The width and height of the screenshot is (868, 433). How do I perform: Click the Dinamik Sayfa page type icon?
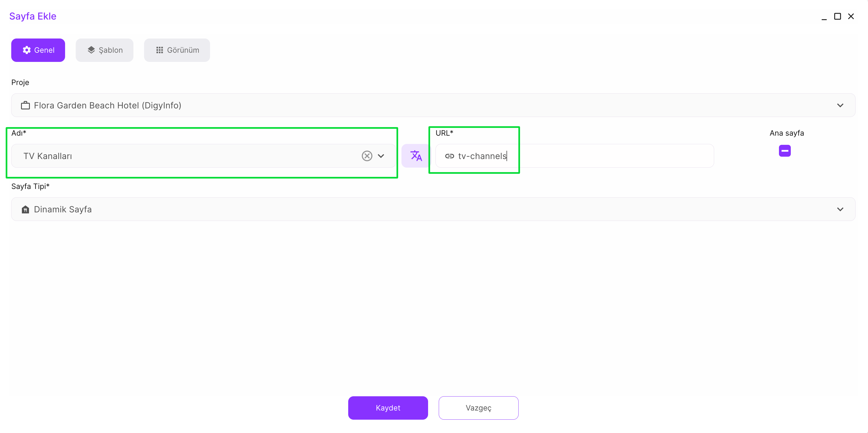(25, 209)
